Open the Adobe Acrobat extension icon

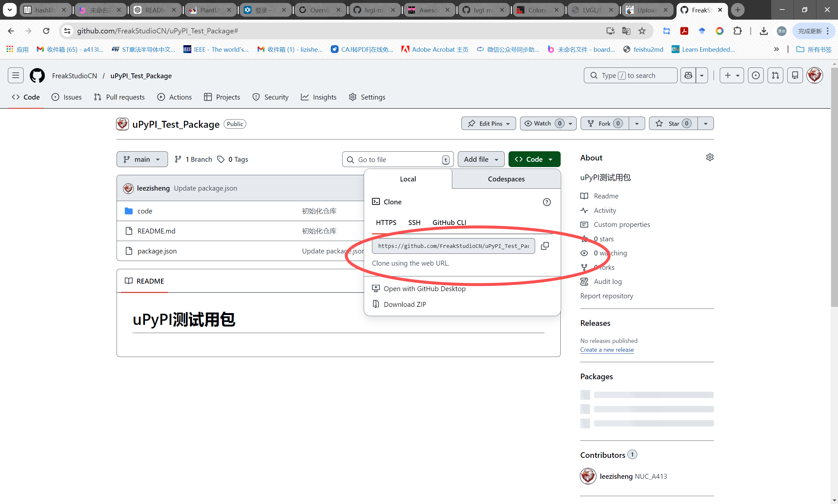click(x=684, y=31)
